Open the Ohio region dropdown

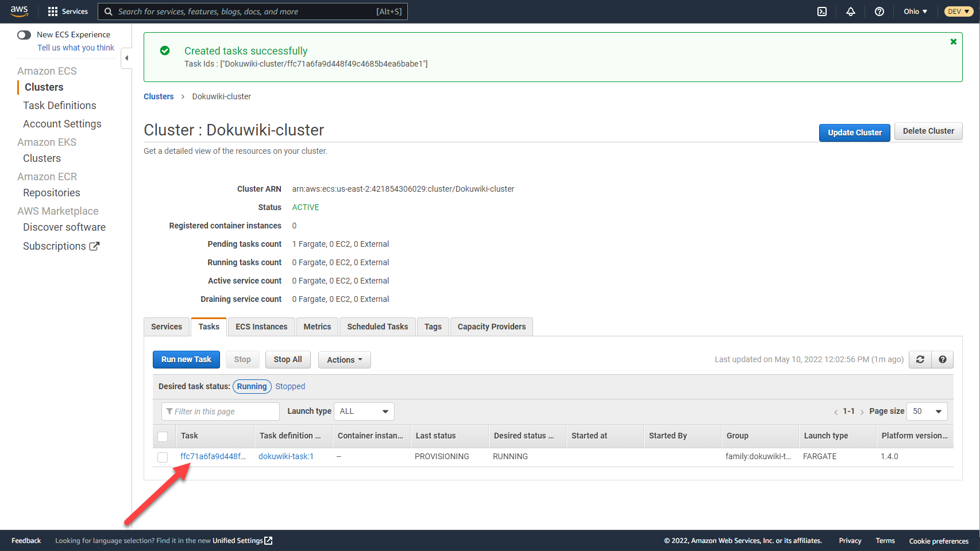pyautogui.click(x=915, y=11)
